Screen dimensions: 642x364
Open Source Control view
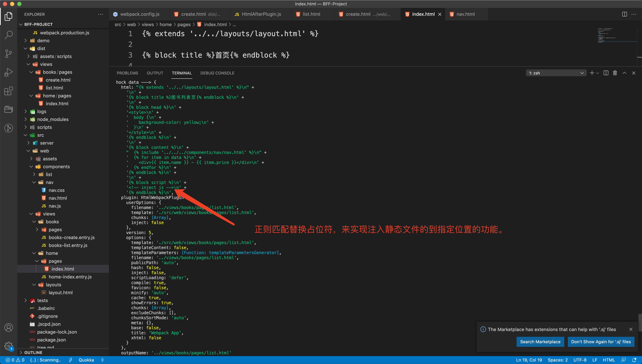coord(8,54)
